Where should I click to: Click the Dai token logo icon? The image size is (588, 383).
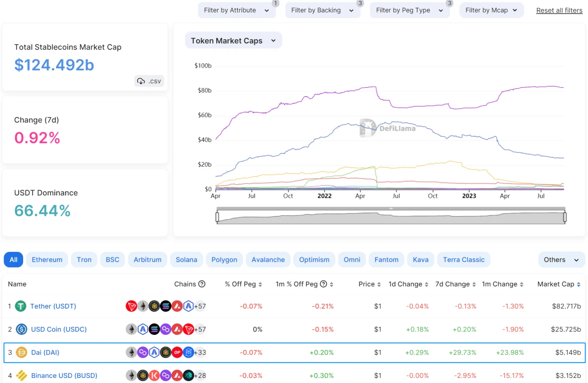(x=21, y=352)
